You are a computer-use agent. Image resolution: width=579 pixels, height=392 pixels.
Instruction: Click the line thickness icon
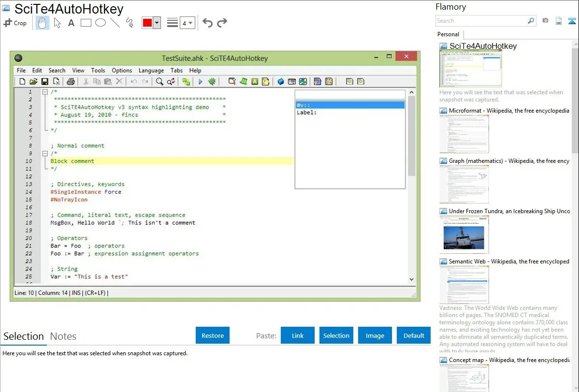[173, 23]
